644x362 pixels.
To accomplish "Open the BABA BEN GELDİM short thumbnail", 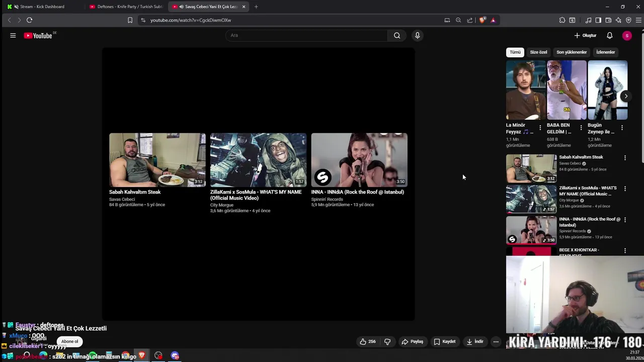I will pos(567,90).
